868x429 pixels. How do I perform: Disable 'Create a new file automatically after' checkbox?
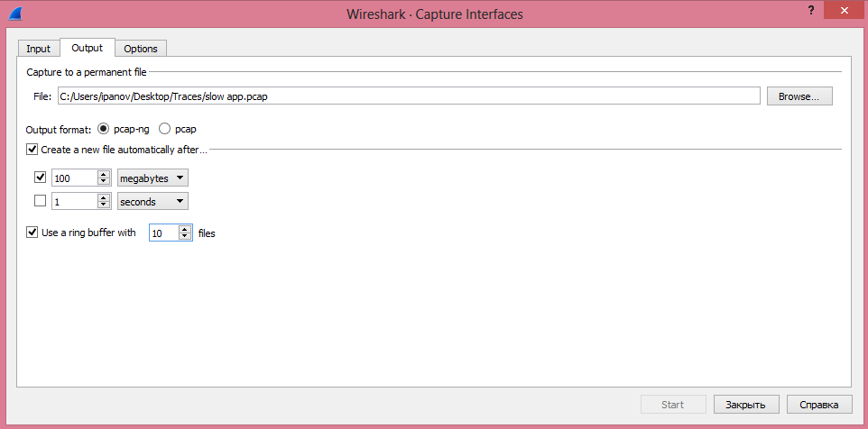click(x=33, y=149)
